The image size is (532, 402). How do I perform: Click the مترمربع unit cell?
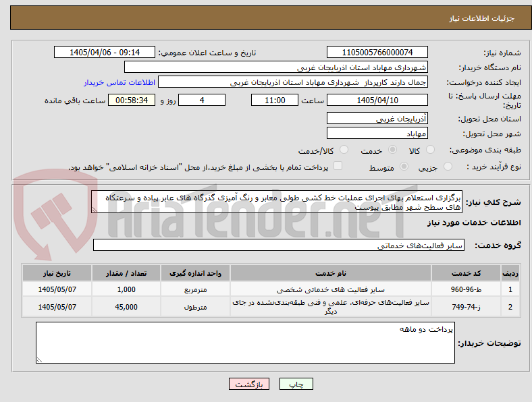195,289
